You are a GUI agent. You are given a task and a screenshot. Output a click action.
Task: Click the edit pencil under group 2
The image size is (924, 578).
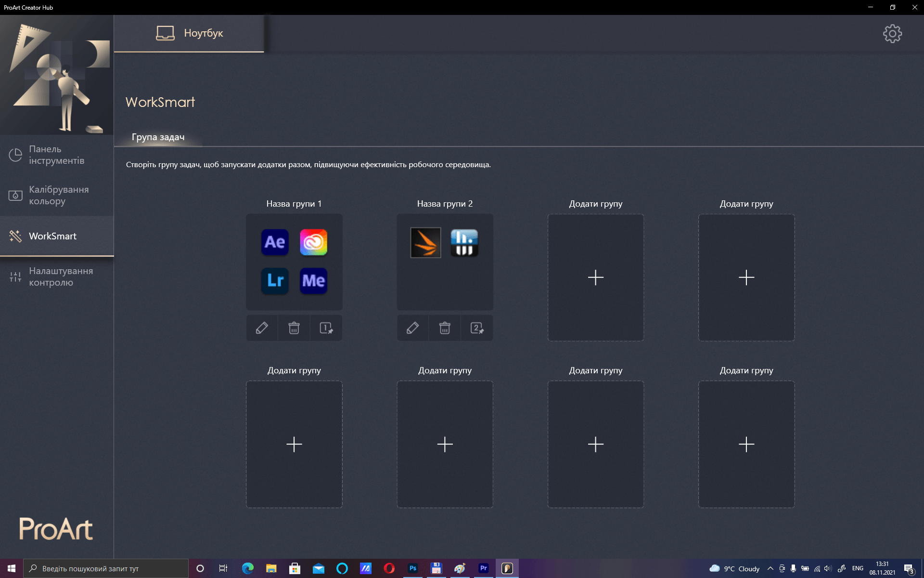coord(412,328)
